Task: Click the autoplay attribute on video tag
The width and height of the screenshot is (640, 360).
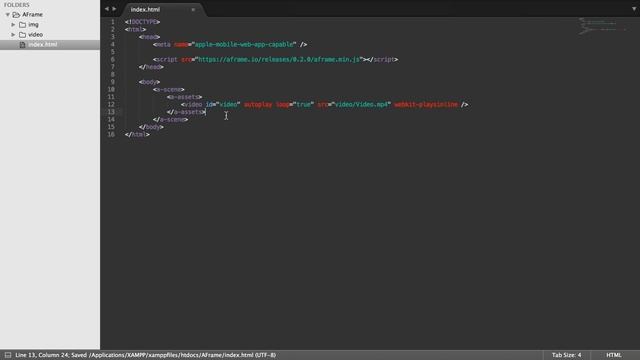Action: (258, 104)
